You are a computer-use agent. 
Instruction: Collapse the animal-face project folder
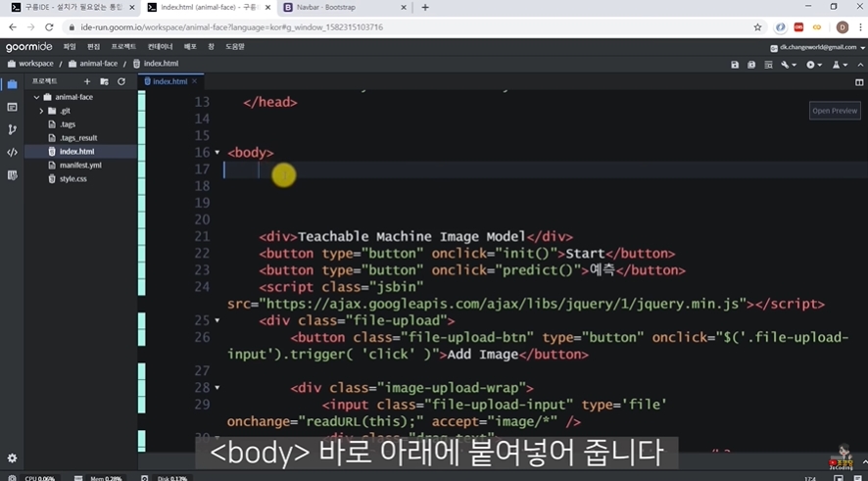point(36,97)
